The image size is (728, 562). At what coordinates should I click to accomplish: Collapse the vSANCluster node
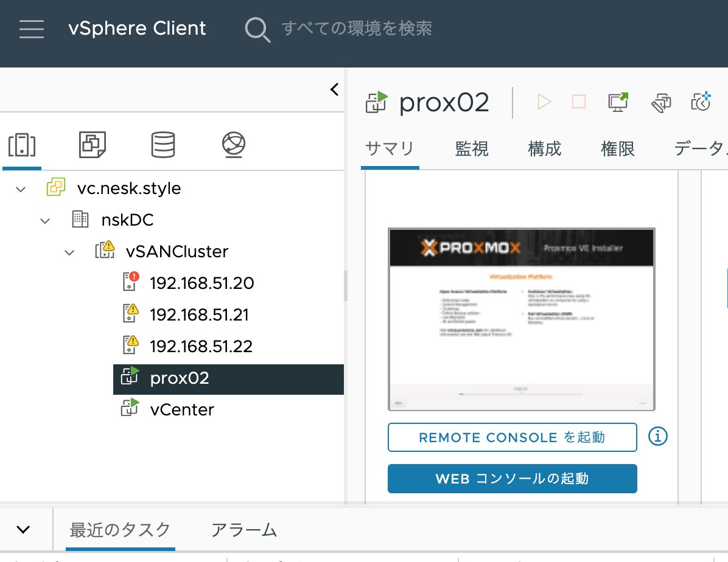click(69, 252)
